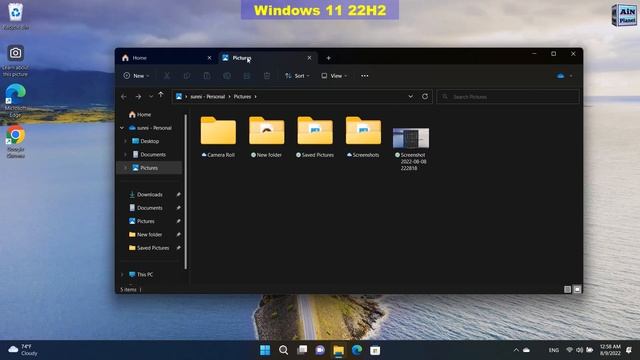The width and height of the screenshot is (640, 360).
Task: Switch to large thumbnails view in status bar
Action: click(x=577, y=289)
